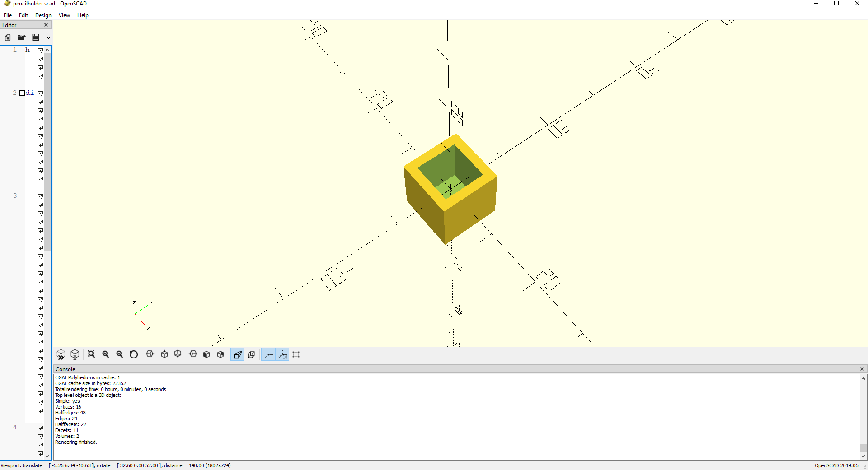Click the View All magnifier icon
The height and width of the screenshot is (470, 868).
[91, 354]
